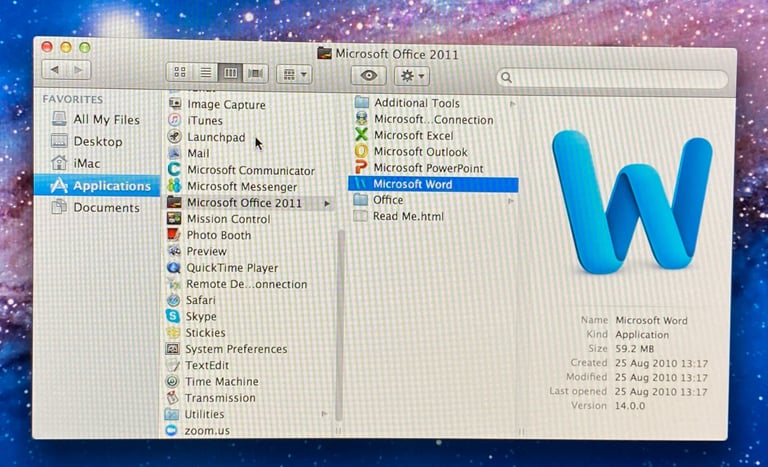Select the Photo Booth icon
Screen dimensions: 768x467
174,234
